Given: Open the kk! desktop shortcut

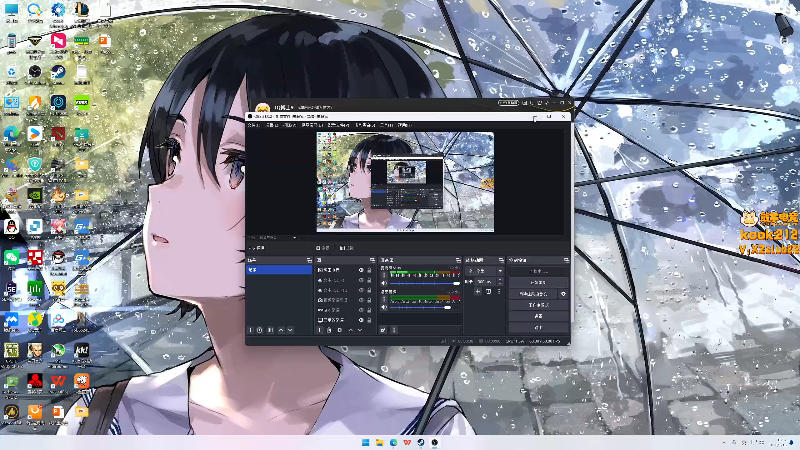Looking at the screenshot, I should [x=82, y=350].
